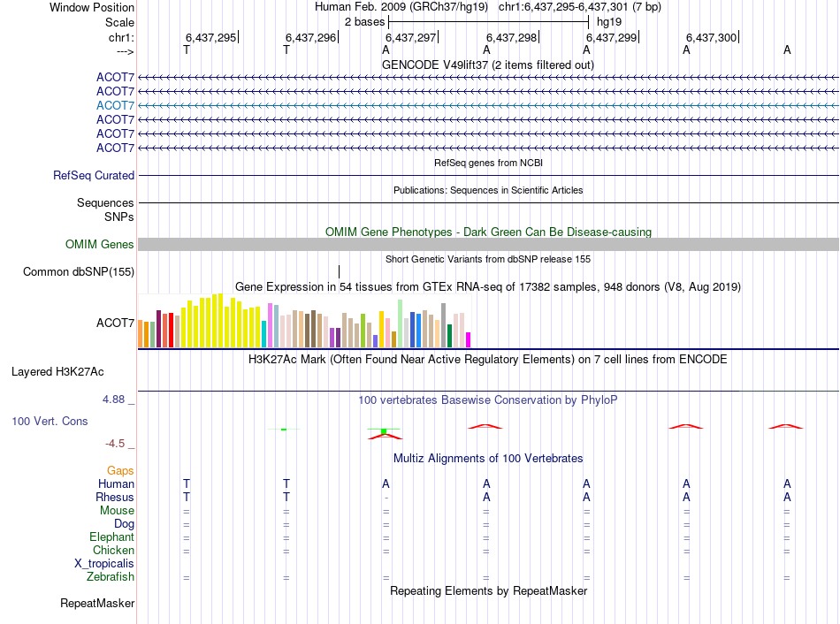Screen dimensions: 840x624
Task: Click the 4.88 PhyloP upper limit value
Action: 113,399
